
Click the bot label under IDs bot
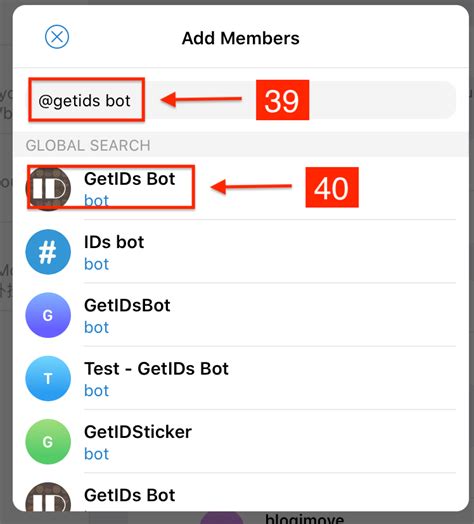tap(96, 264)
